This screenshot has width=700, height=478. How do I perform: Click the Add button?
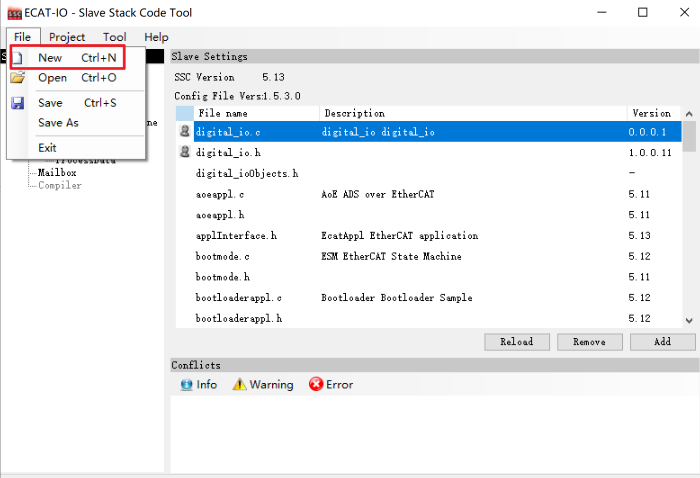[x=662, y=342]
